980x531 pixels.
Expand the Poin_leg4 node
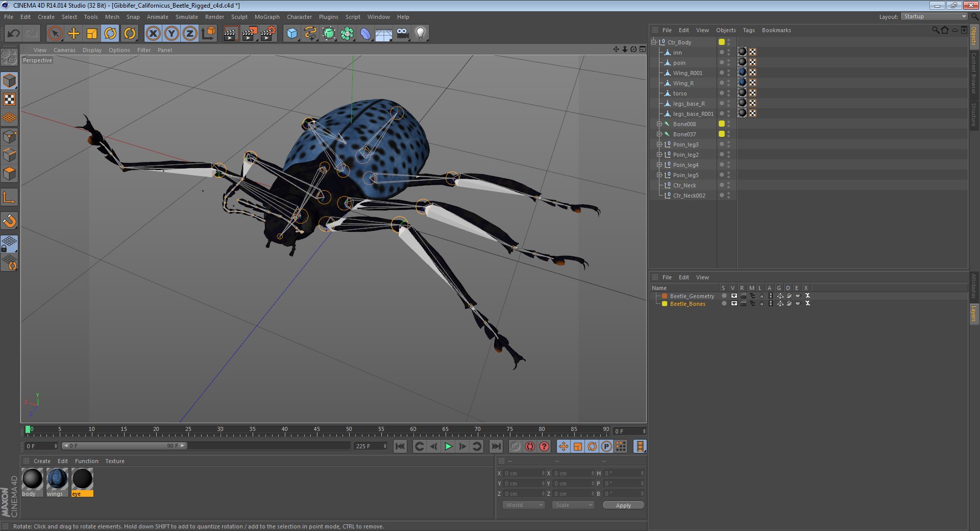(659, 165)
